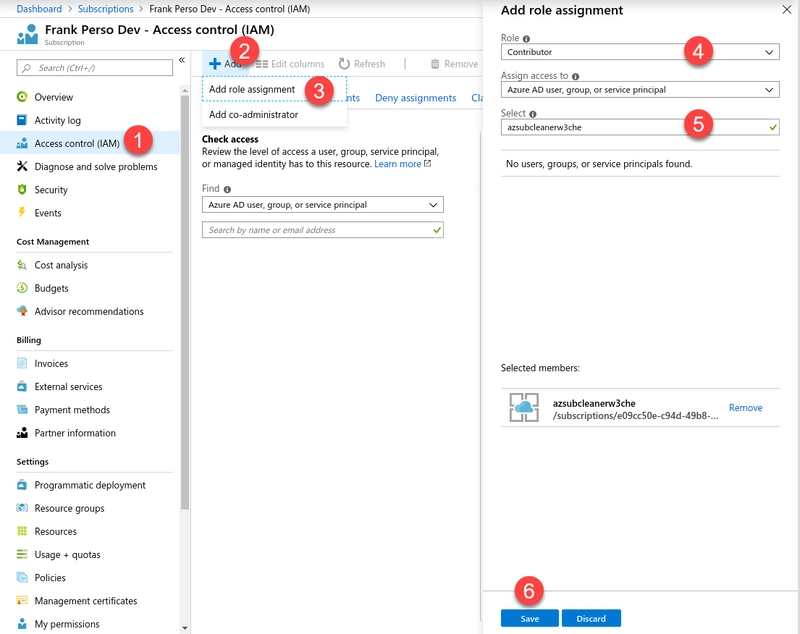
Task: Click the Events lightning bolt icon
Action: click(23, 212)
